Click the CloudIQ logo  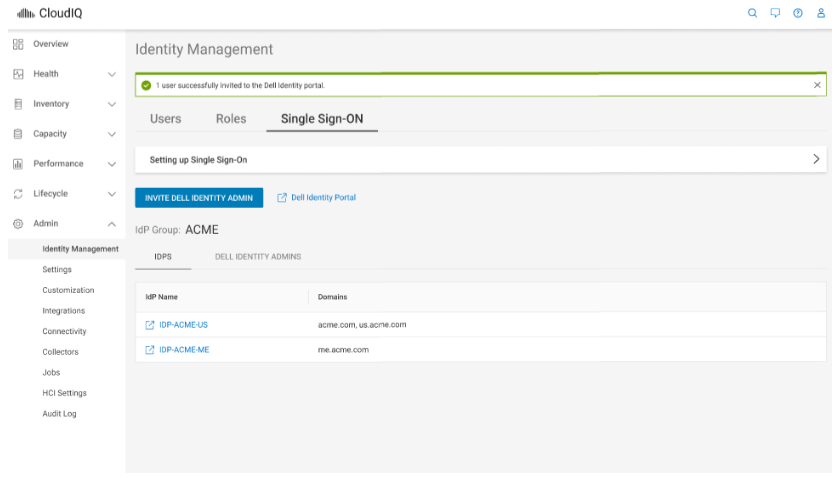pos(50,13)
